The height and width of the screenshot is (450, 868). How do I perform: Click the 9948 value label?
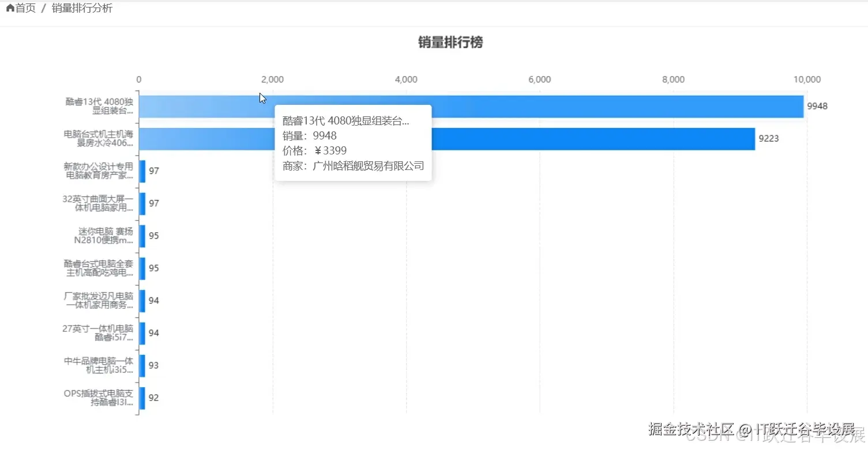click(x=817, y=106)
